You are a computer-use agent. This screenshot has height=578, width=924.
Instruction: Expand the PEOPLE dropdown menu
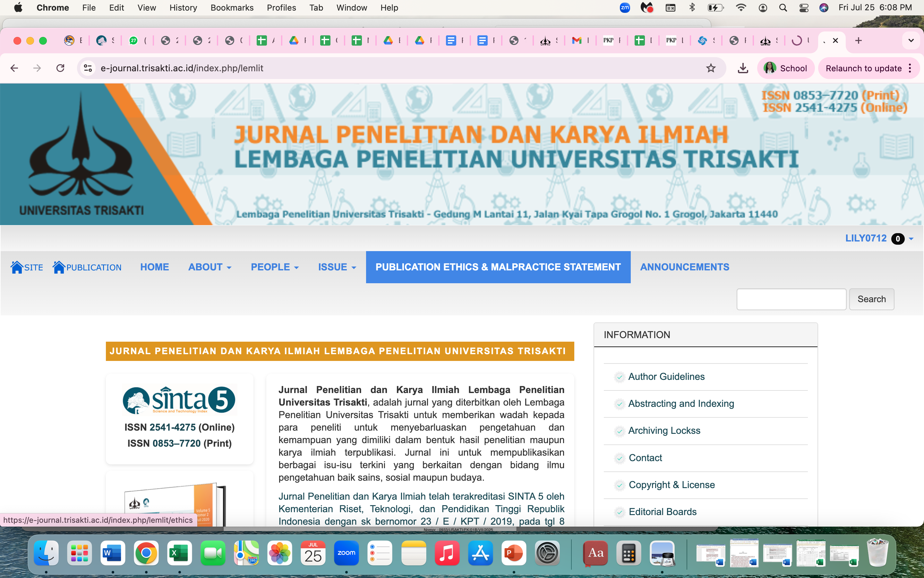click(275, 267)
